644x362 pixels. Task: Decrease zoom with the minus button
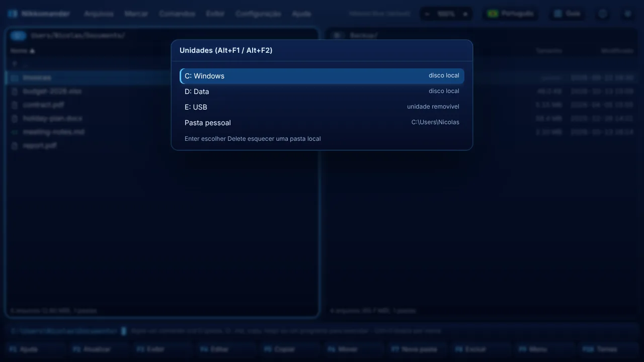point(427,14)
